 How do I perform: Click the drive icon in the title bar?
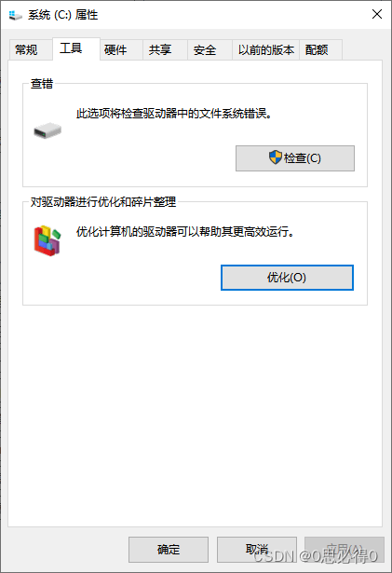click(15, 15)
